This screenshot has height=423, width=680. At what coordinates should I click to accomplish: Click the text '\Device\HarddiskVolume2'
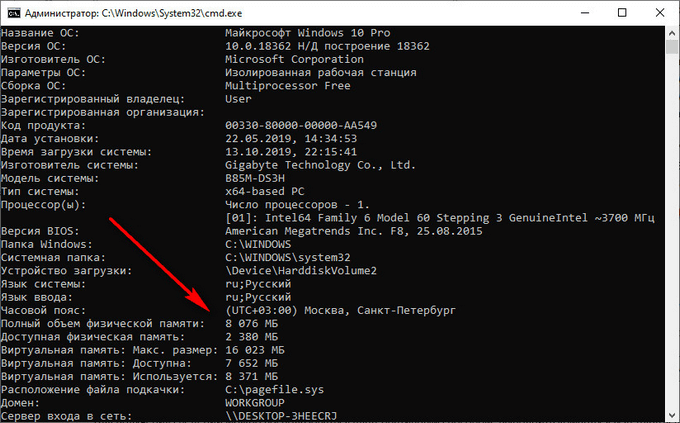pyautogui.click(x=301, y=271)
